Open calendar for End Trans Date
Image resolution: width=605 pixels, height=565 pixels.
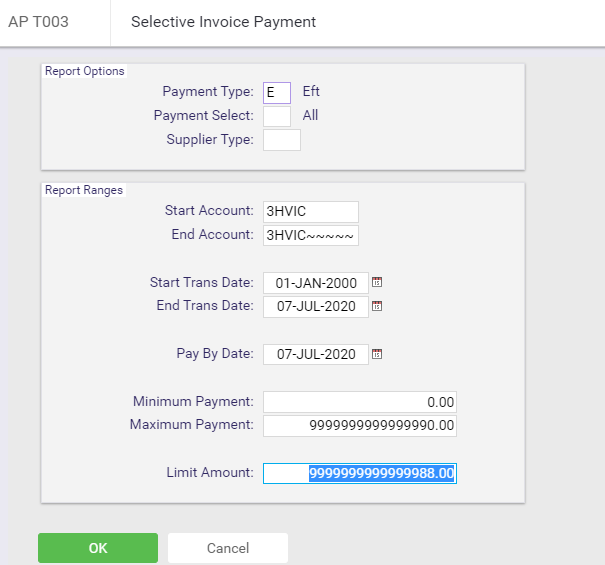click(377, 306)
